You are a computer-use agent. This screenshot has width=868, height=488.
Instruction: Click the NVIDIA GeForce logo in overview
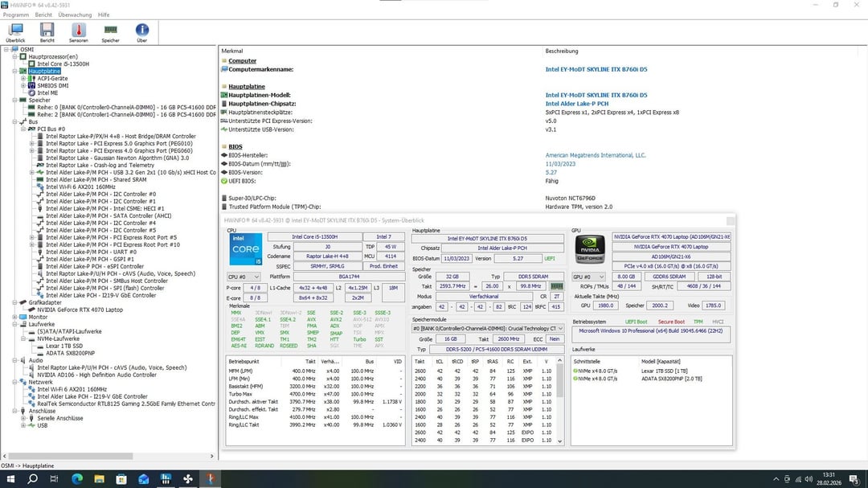(x=591, y=250)
